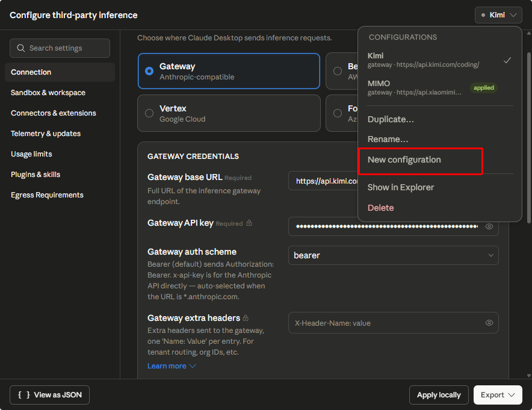Image resolution: width=532 pixels, height=410 pixels.
Task: Open the Gateway auth scheme bearer dropdown
Action: pyautogui.click(x=393, y=255)
